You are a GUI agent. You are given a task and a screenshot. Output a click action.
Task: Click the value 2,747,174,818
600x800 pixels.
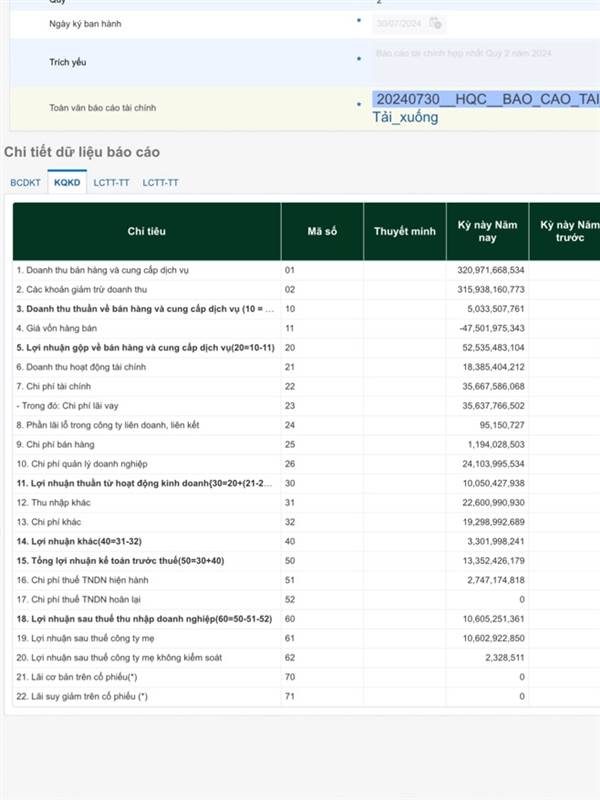pyautogui.click(x=496, y=580)
